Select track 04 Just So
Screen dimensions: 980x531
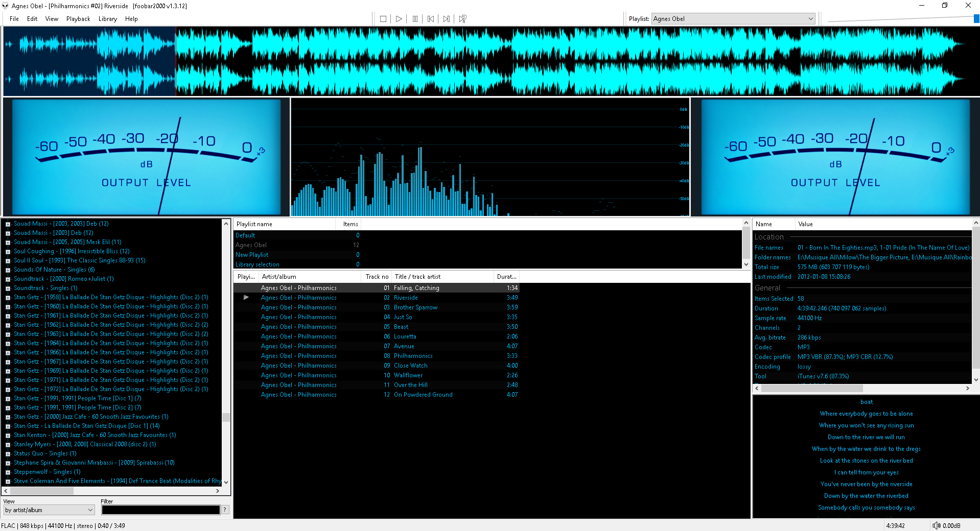pos(377,317)
